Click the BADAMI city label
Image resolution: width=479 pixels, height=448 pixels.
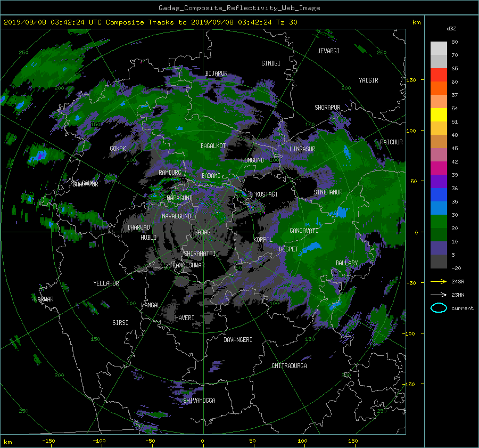tap(211, 176)
